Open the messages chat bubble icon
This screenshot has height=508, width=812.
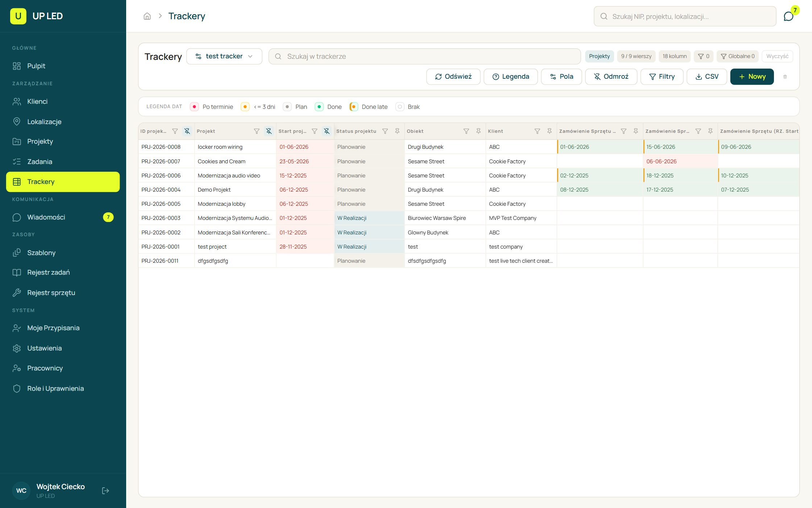(788, 16)
